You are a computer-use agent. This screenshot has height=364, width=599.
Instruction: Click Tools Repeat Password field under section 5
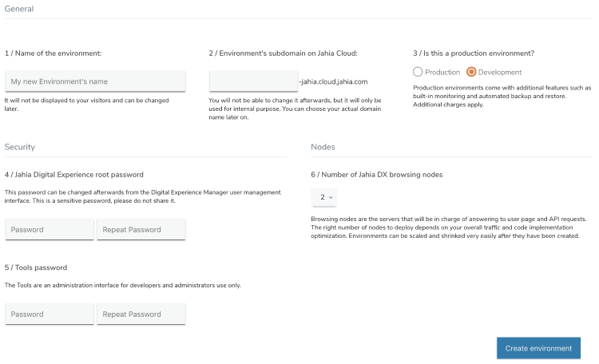tap(141, 314)
